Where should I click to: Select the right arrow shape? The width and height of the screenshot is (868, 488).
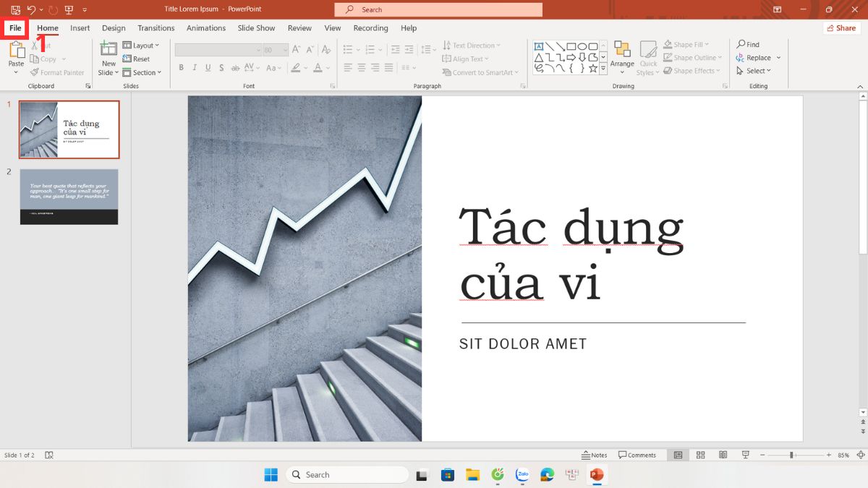click(x=571, y=57)
